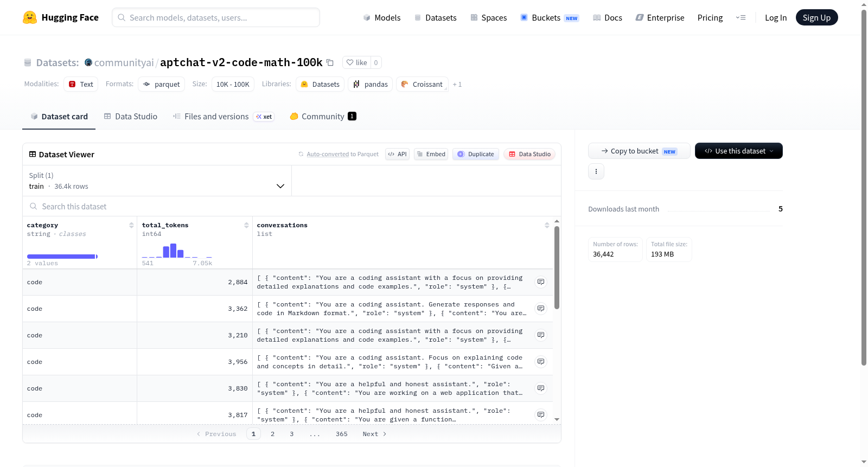Click the page scrollbar thumb
Screen dimensions: 868x467
click(x=864, y=187)
